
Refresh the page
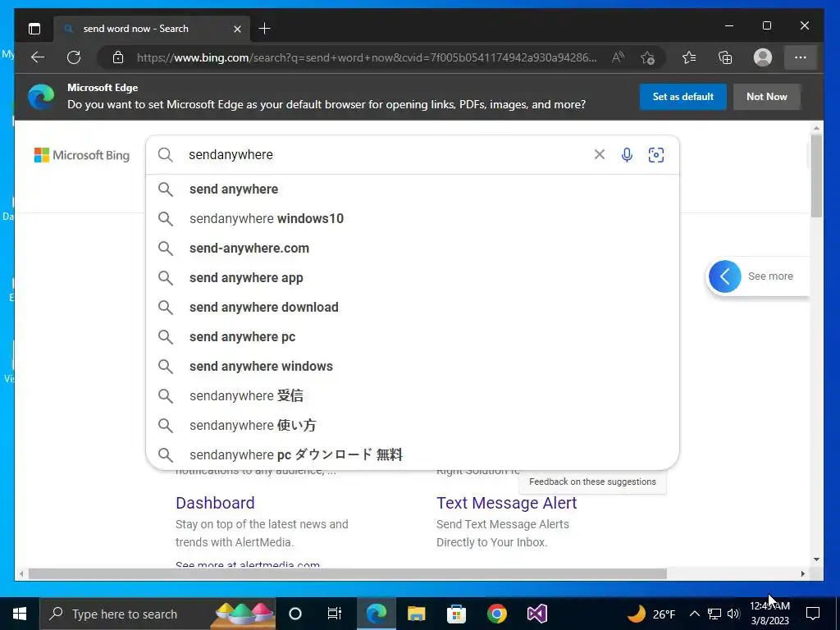tap(74, 57)
